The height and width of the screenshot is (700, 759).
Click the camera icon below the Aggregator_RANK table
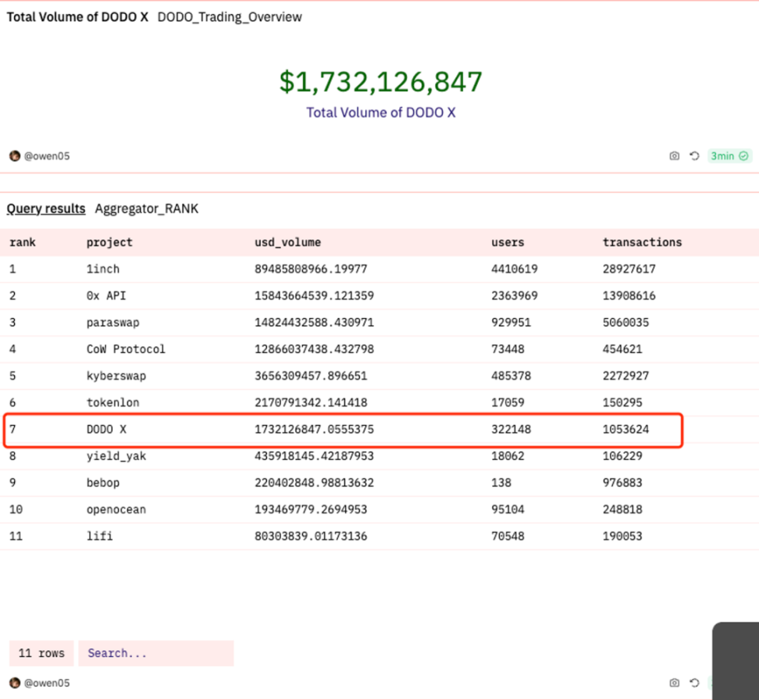coord(674,683)
